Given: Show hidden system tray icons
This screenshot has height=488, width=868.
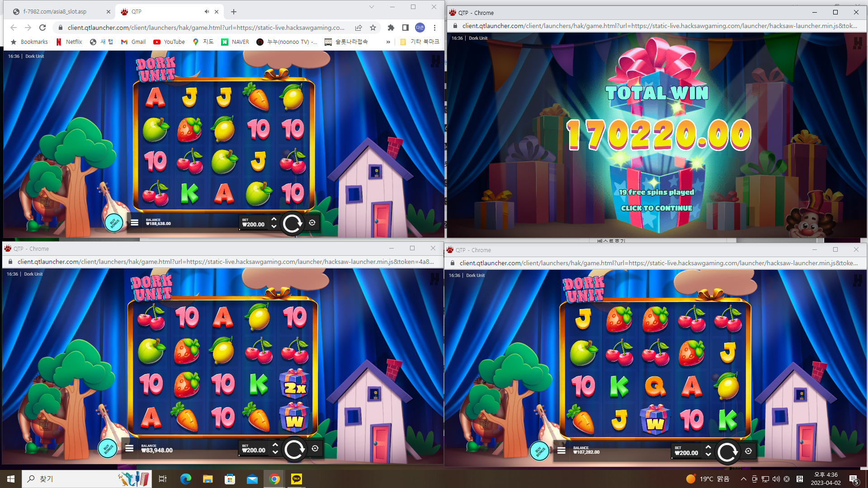Looking at the screenshot, I should [743, 479].
